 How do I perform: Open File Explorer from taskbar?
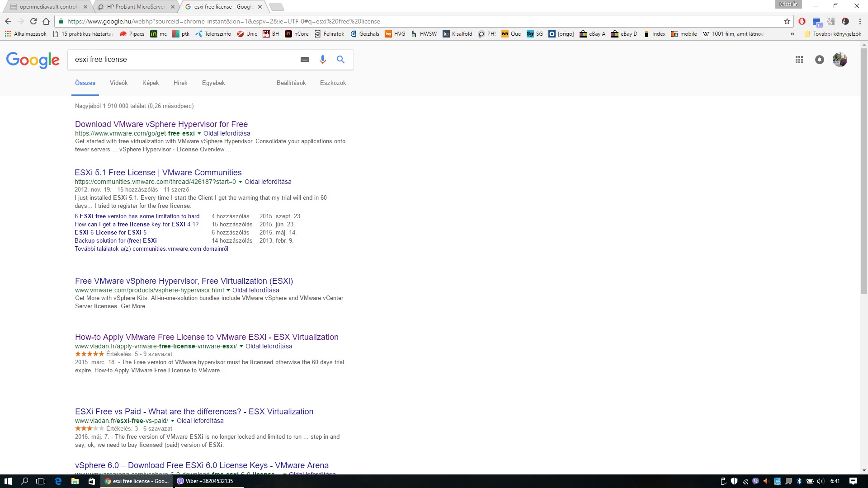tap(75, 481)
